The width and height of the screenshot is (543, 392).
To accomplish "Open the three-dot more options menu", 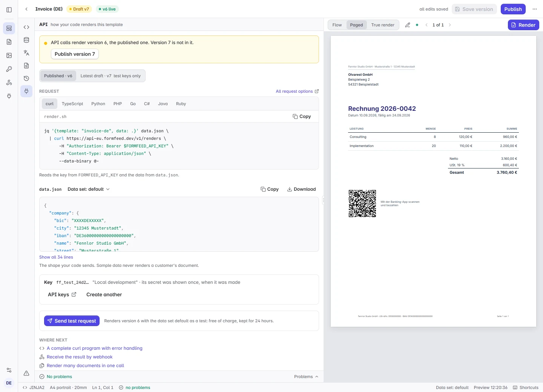I will tap(535, 9).
